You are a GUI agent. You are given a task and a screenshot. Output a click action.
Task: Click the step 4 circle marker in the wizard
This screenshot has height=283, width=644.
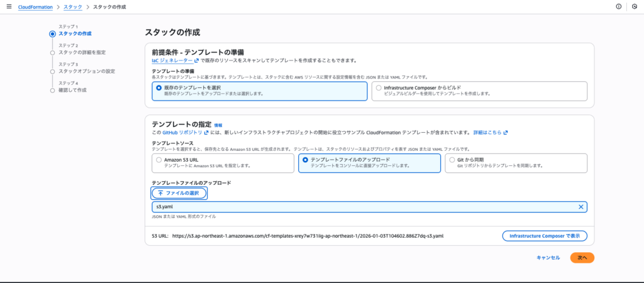pos(53,91)
